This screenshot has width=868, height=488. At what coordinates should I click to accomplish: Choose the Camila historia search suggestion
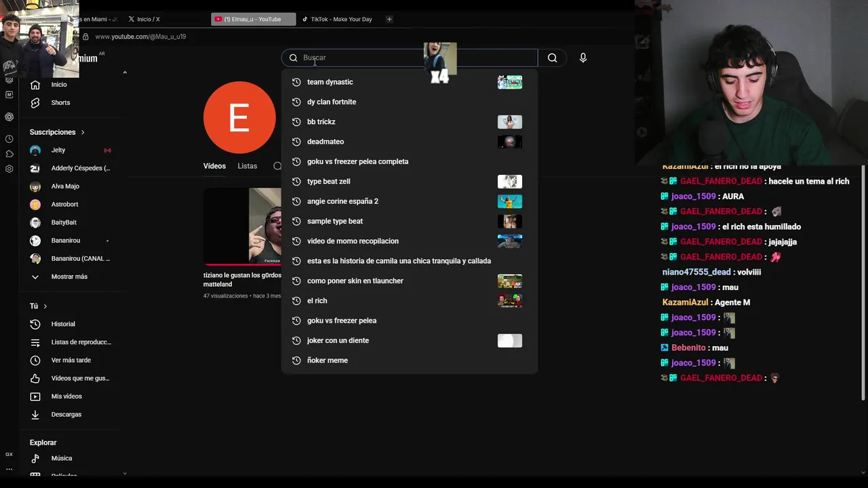pyautogui.click(x=410, y=261)
